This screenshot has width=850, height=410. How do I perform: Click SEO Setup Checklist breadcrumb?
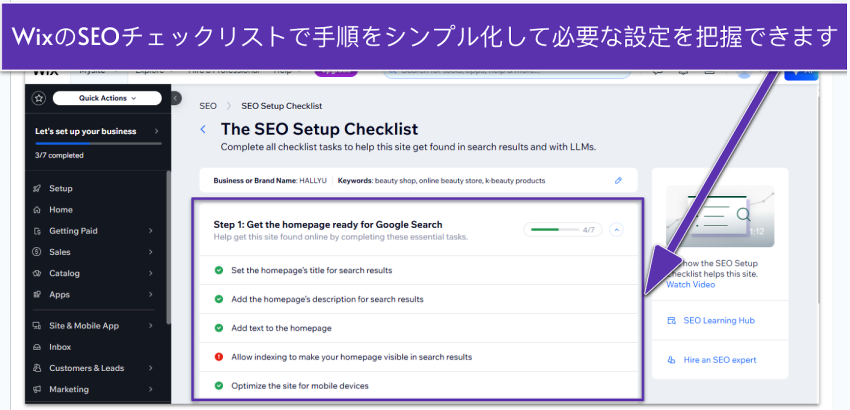pos(282,106)
